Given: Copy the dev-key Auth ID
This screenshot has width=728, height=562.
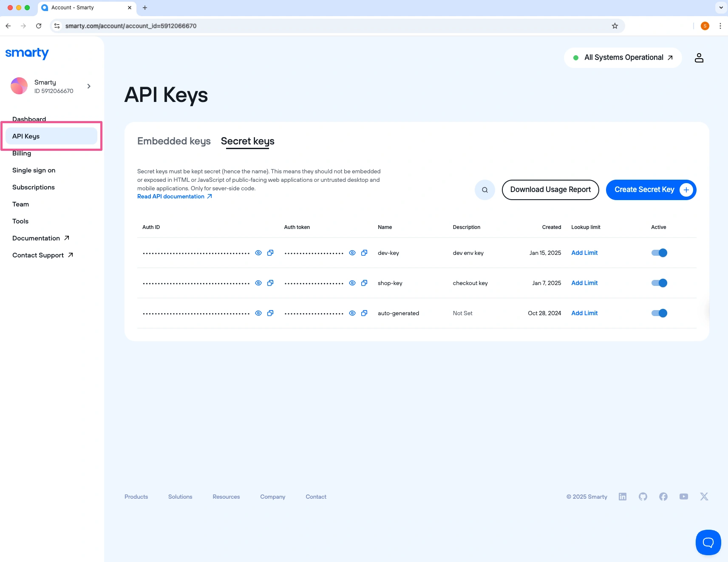Looking at the screenshot, I should tap(270, 253).
